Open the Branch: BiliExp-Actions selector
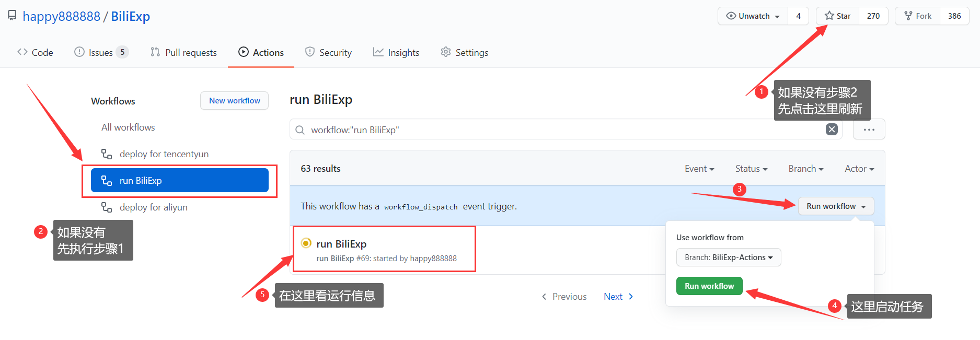 click(x=729, y=257)
